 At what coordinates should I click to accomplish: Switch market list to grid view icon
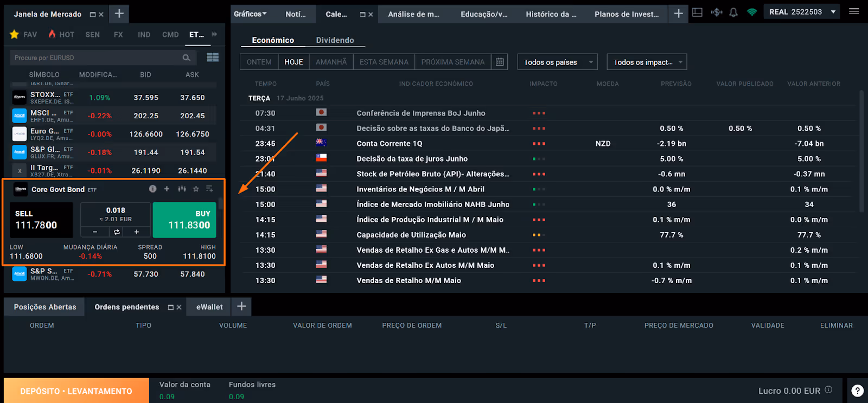click(x=213, y=57)
